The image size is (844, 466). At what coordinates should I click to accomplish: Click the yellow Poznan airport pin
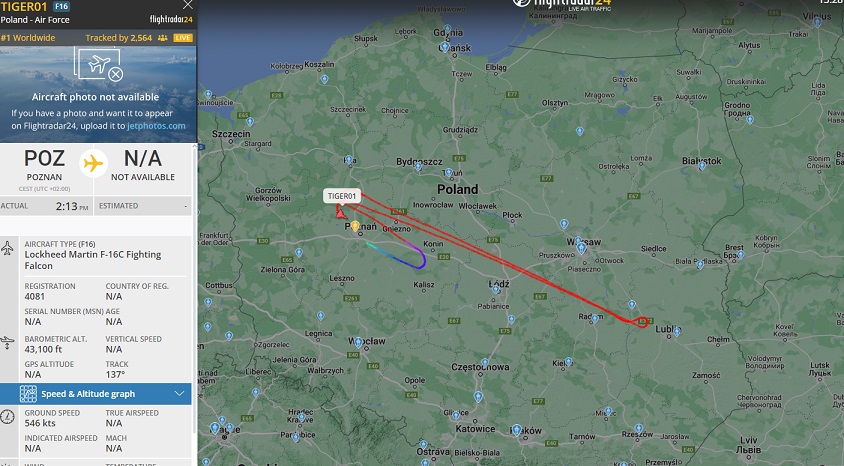355,227
